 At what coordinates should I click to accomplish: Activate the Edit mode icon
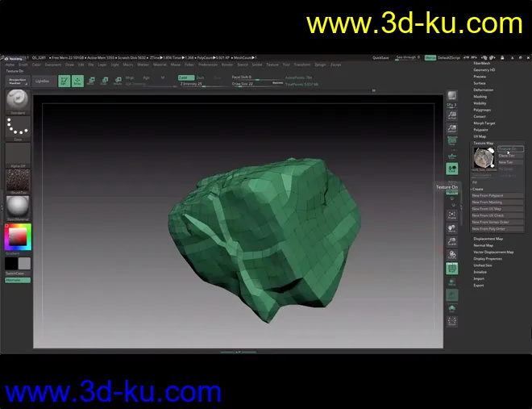click(x=64, y=81)
